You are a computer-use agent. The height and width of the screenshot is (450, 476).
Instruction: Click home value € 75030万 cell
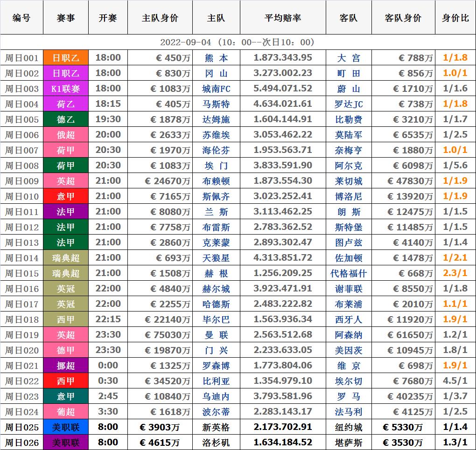(160, 335)
